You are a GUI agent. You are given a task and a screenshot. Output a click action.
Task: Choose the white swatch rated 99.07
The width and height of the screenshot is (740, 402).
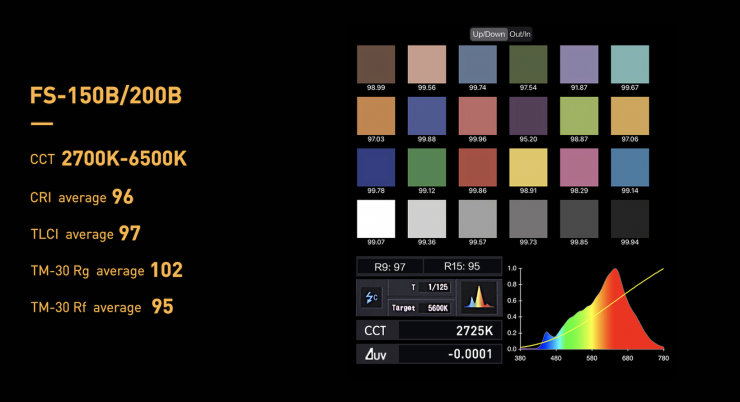[x=376, y=218]
